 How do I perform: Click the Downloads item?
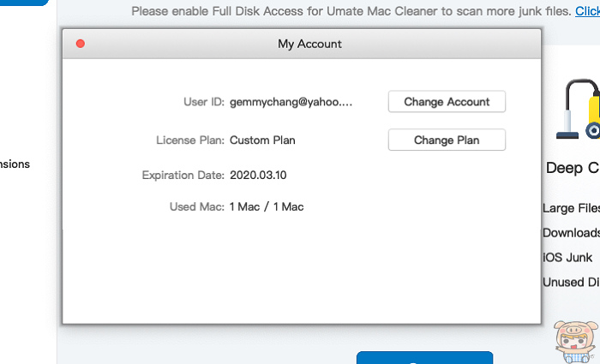(571, 232)
